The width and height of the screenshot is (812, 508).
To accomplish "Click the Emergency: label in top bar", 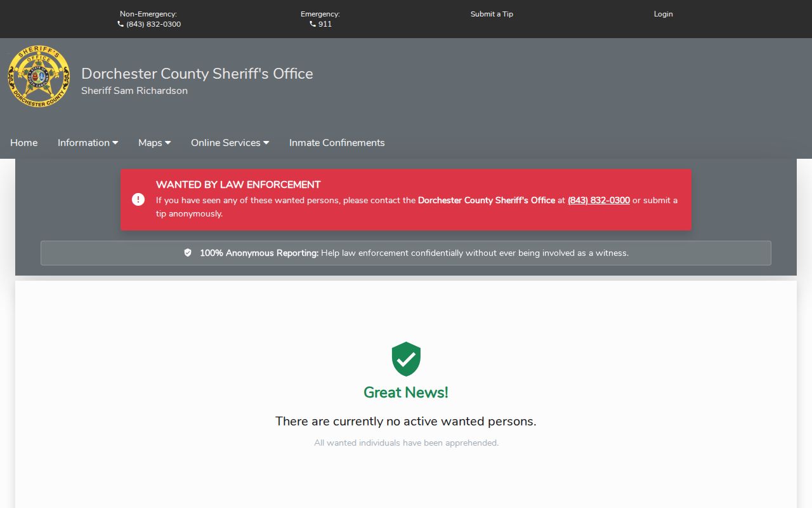I will [320, 14].
